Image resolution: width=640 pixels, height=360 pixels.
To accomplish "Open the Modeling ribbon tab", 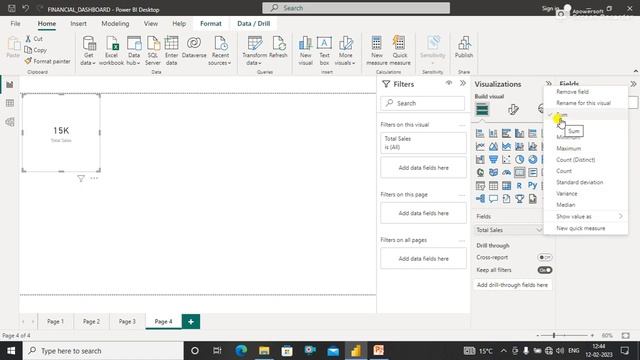I will tap(115, 24).
